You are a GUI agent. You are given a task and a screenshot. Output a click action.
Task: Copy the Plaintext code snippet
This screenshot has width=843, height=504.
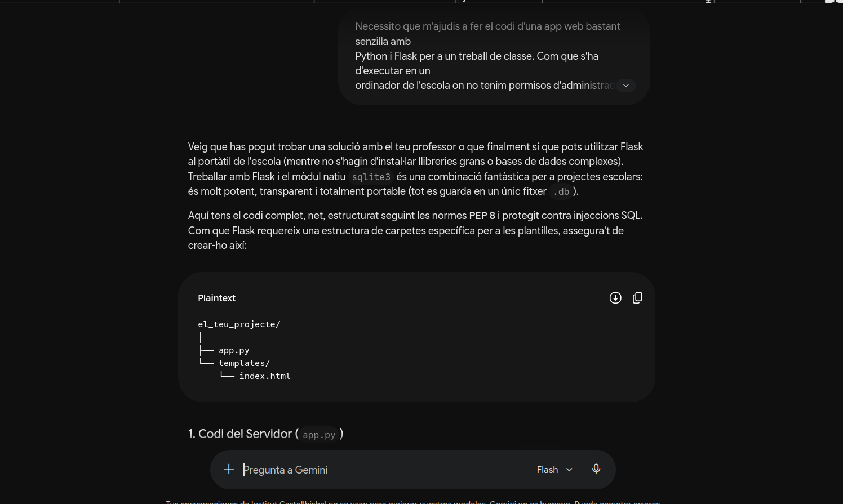[x=637, y=298]
